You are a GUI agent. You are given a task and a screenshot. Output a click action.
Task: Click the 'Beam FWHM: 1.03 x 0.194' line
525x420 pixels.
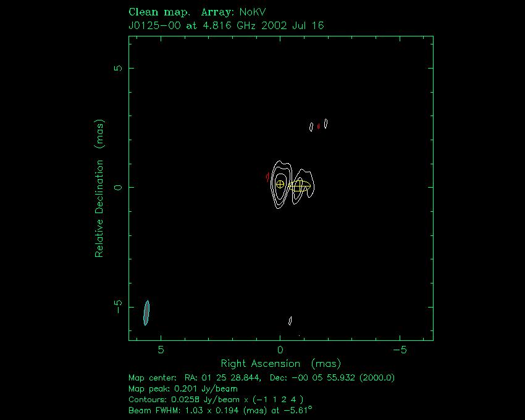pyautogui.click(x=220, y=410)
